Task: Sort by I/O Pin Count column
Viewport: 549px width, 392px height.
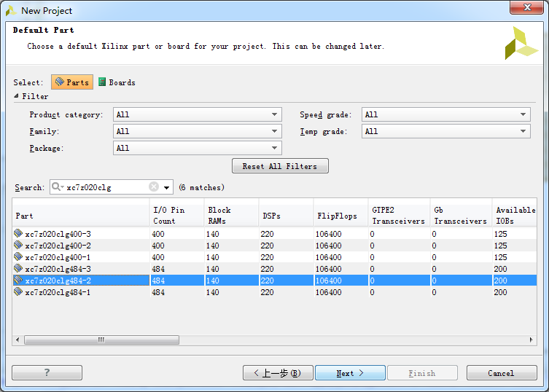Action: point(177,216)
